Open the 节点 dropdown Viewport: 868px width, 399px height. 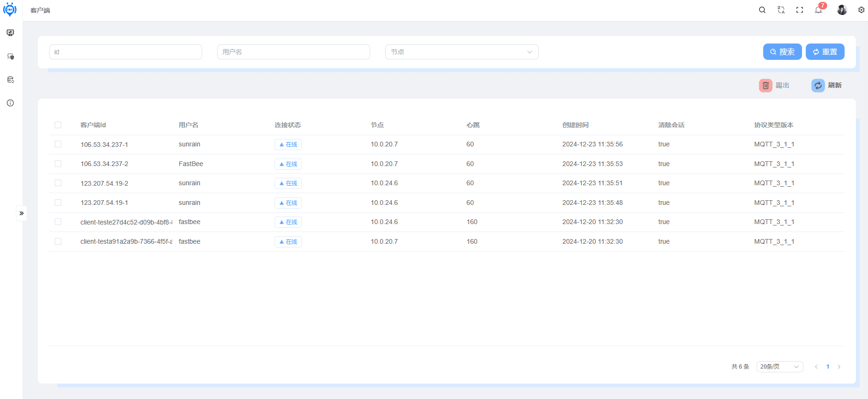pos(462,52)
